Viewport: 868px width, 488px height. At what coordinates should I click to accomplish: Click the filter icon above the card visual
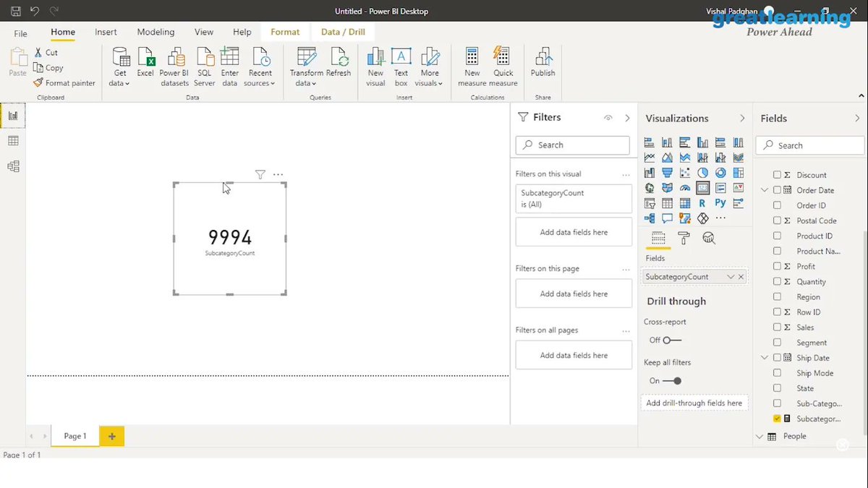[x=260, y=174]
